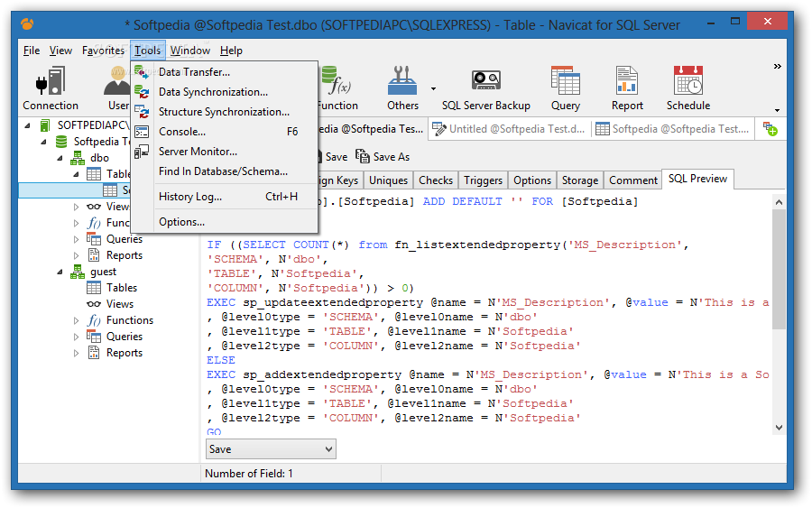The image size is (812, 508).
Task: Click the guest Tables icon
Action: click(94, 288)
